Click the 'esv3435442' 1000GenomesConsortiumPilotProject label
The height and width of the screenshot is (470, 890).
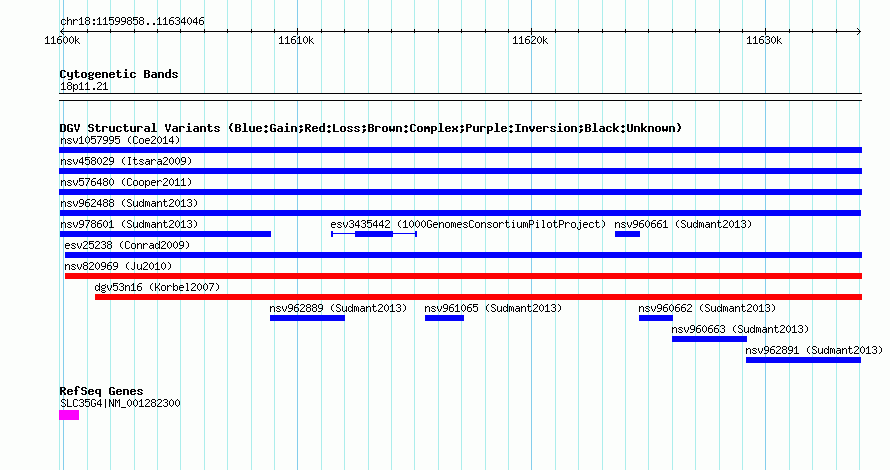coord(468,224)
